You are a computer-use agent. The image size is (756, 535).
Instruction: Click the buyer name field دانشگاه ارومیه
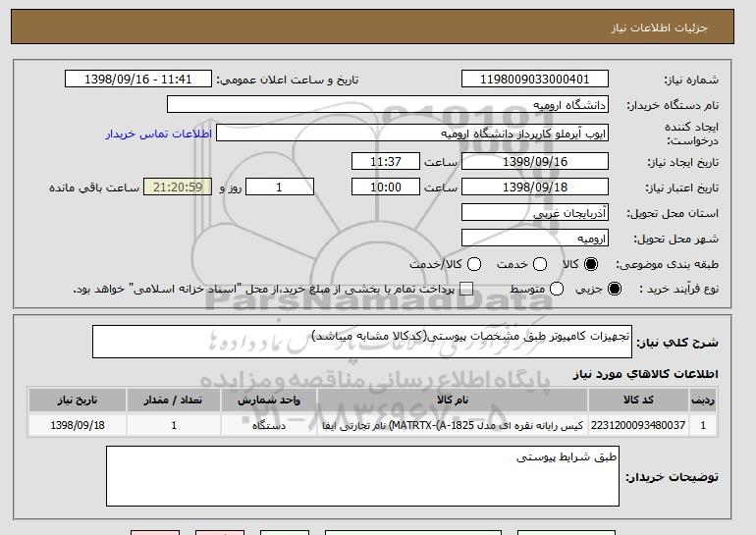[x=388, y=105]
